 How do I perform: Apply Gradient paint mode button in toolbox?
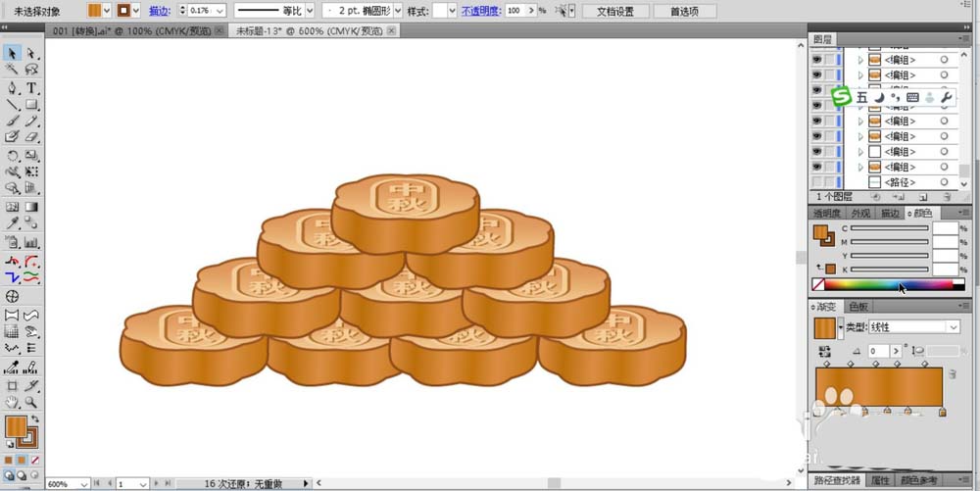pos(22,460)
